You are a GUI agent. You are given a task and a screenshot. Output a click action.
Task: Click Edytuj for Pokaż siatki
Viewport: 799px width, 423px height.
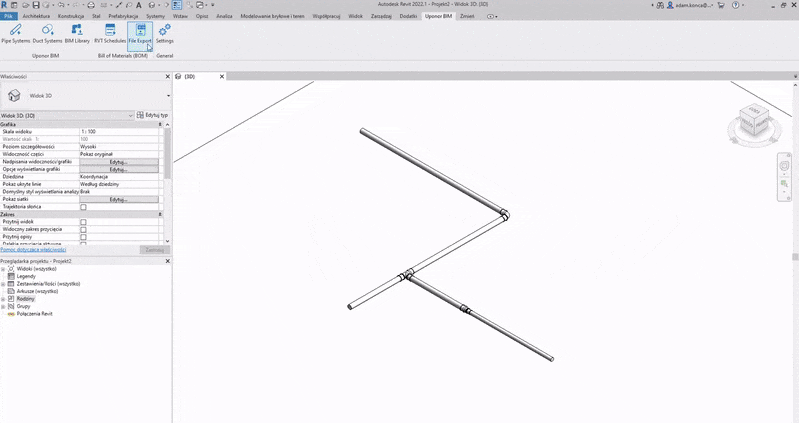(x=119, y=200)
